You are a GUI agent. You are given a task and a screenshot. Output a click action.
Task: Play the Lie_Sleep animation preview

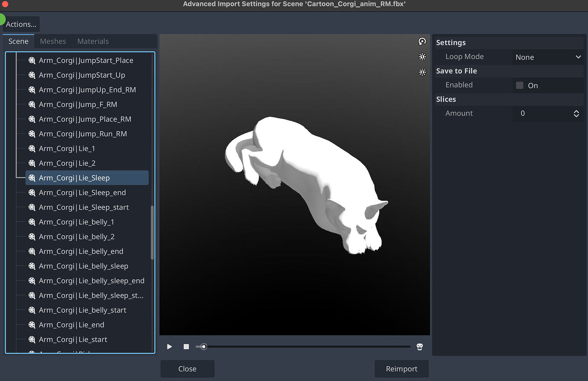[x=169, y=346]
